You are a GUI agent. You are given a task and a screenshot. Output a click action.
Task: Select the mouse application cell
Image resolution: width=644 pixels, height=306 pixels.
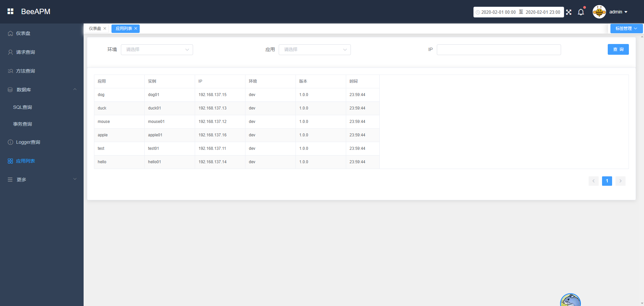pyautogui.click(x=119, y=122)
